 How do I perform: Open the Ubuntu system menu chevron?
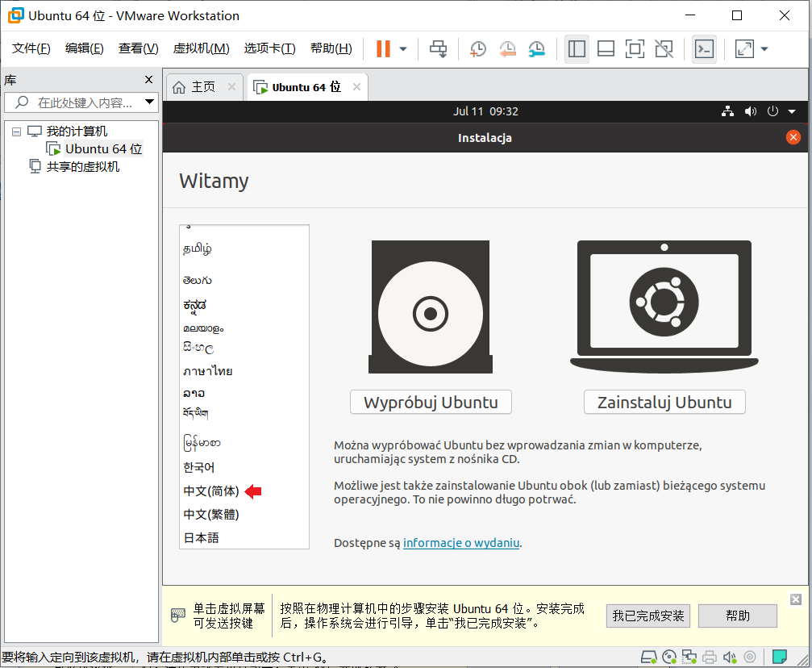coord(791,111)
